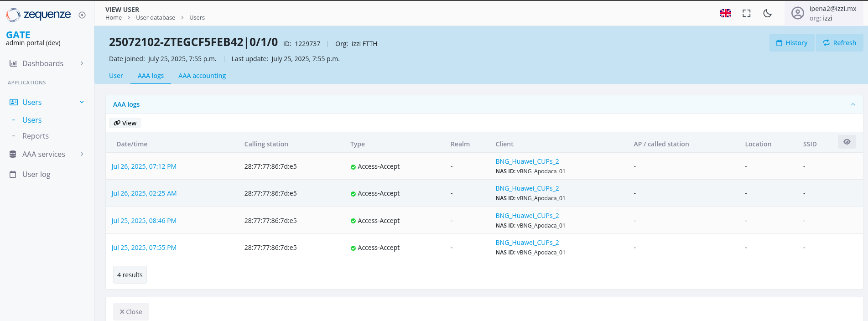Open log entry Jul 25, 2025, 08:46 PM

click(144, 221)
